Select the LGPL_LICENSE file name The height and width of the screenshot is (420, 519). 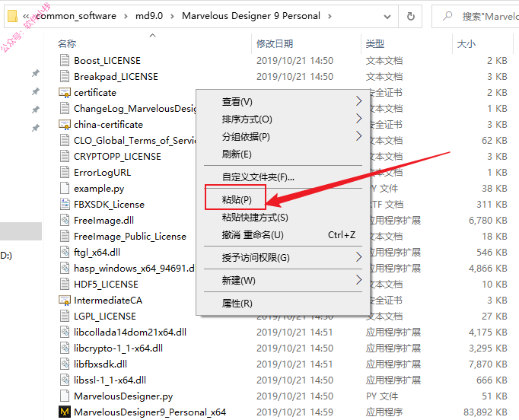(x=105, y=316)
